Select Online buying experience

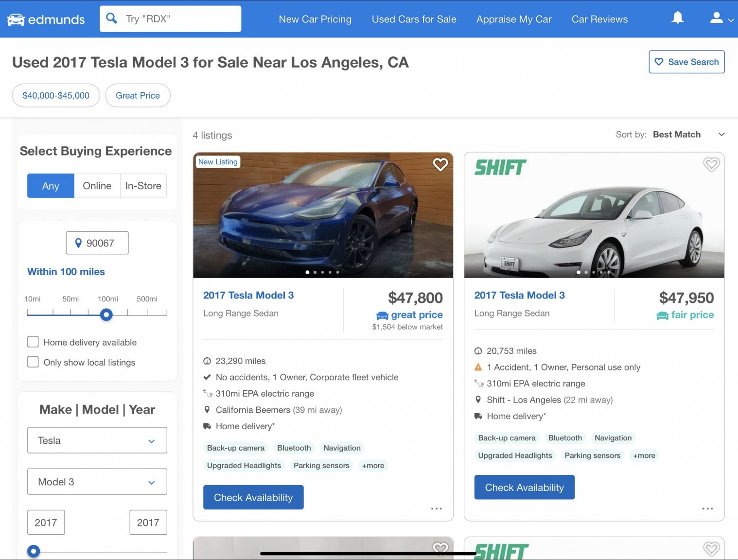[x=97, y=186]
